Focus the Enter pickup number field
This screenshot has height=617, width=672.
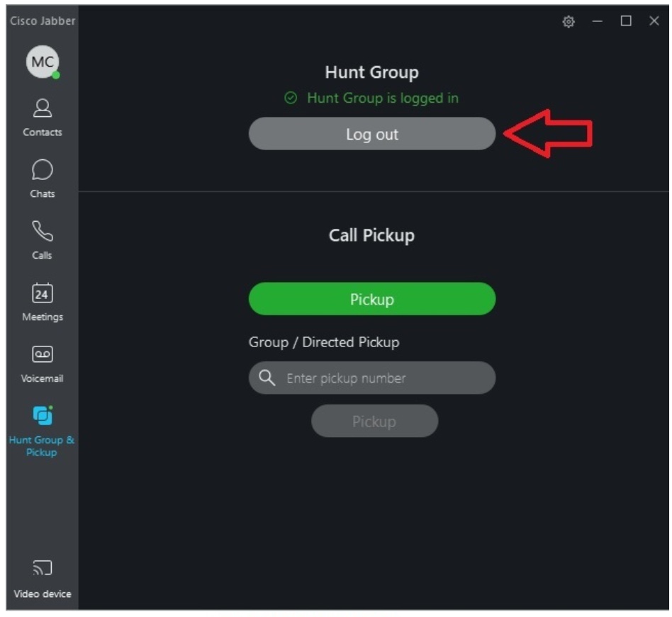tap(372, 378)
